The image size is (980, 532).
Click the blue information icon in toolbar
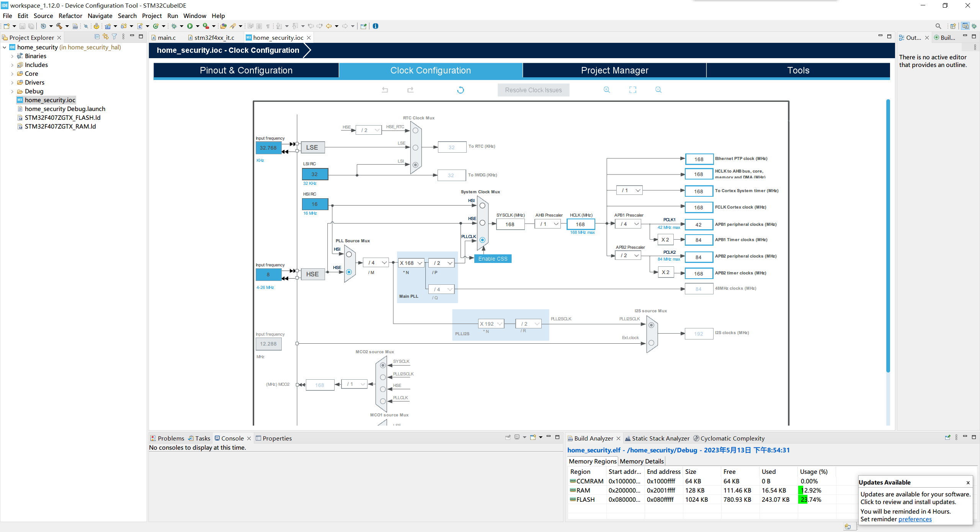coord(376,26)
